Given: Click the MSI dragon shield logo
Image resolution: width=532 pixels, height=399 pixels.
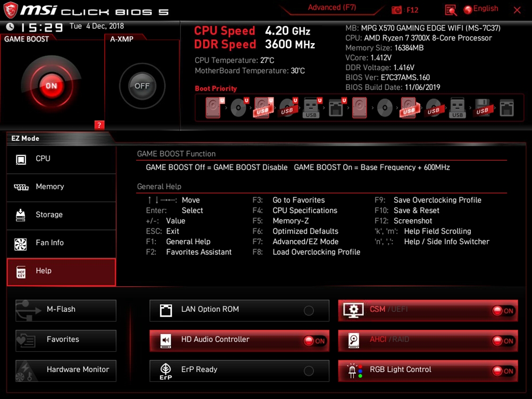Looking at the screenshot, I should (10, 10).
